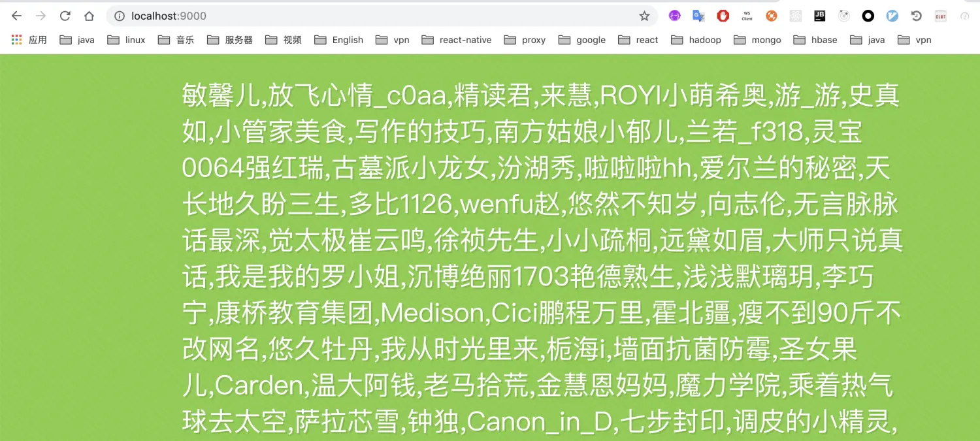Open the java bookmark folder beside linux
Image resolution: width=980 pixels, height=441 pixels.
[77, 40]
